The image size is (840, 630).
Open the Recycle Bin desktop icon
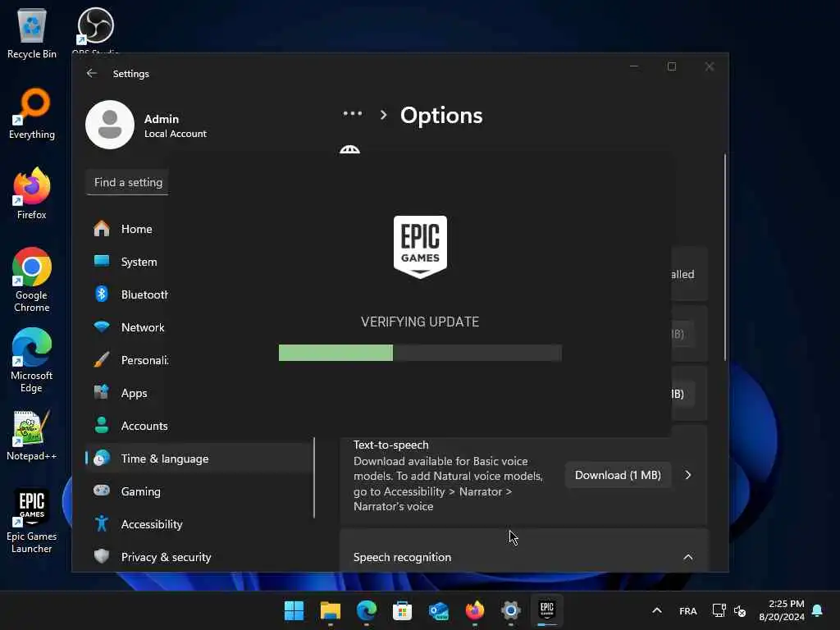point(32,34)
